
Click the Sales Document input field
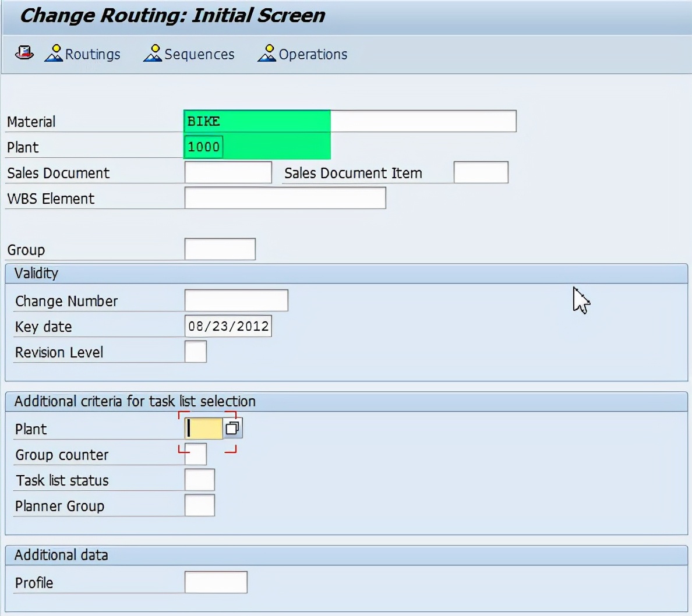[x=228, y=173]
